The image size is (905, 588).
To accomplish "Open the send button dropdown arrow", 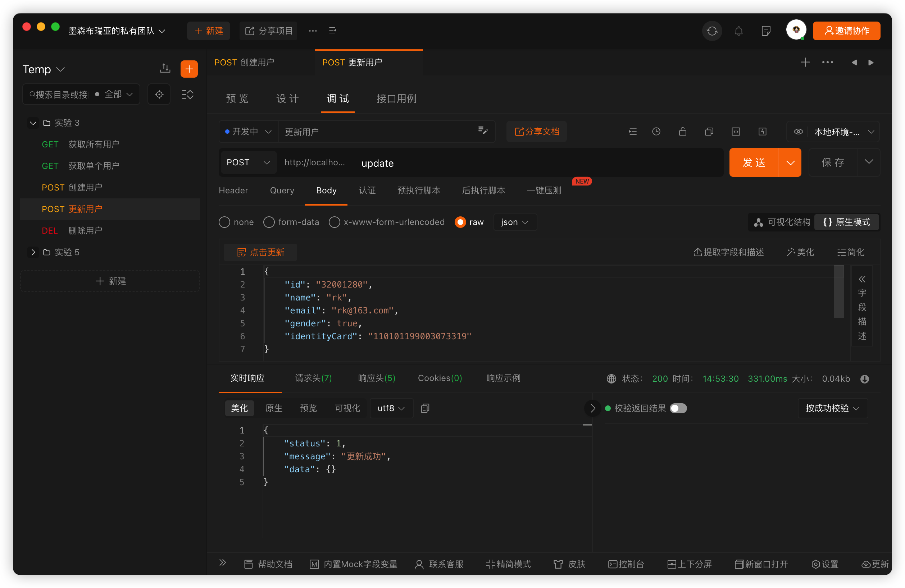I will (x=790, y=162).
